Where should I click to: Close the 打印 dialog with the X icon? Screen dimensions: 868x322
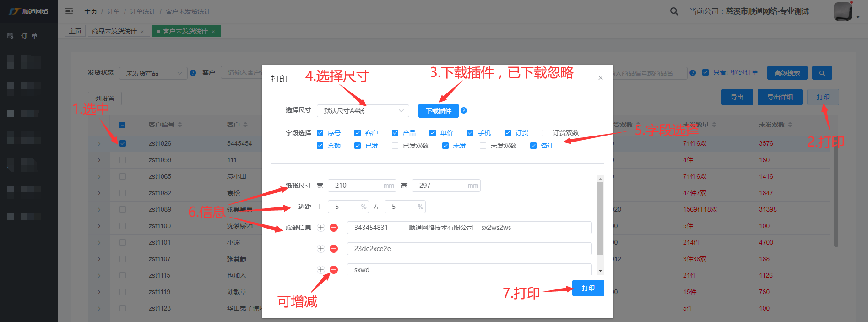(600, 78)
